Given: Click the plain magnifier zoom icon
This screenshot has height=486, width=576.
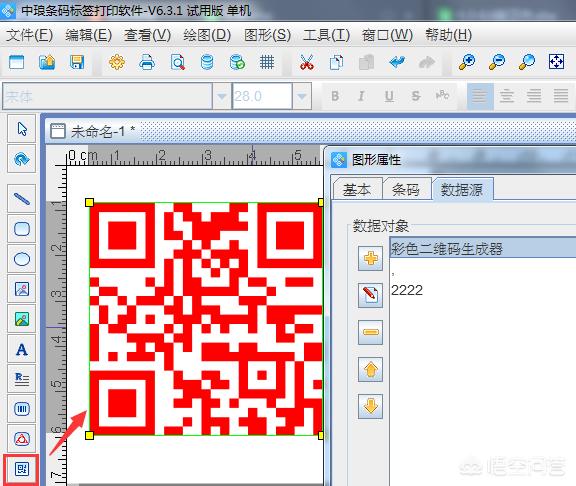Looking at the screenshot, I should click(527, 62).
